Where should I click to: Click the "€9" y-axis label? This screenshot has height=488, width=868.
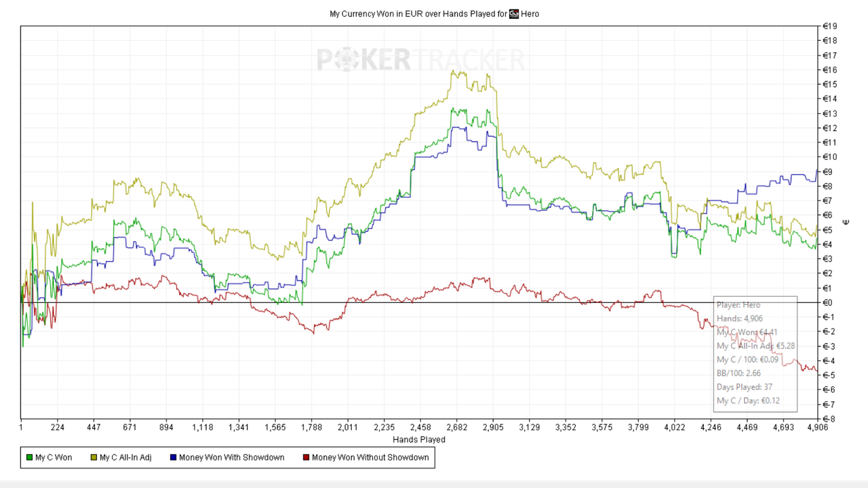(x=827, y=171)
